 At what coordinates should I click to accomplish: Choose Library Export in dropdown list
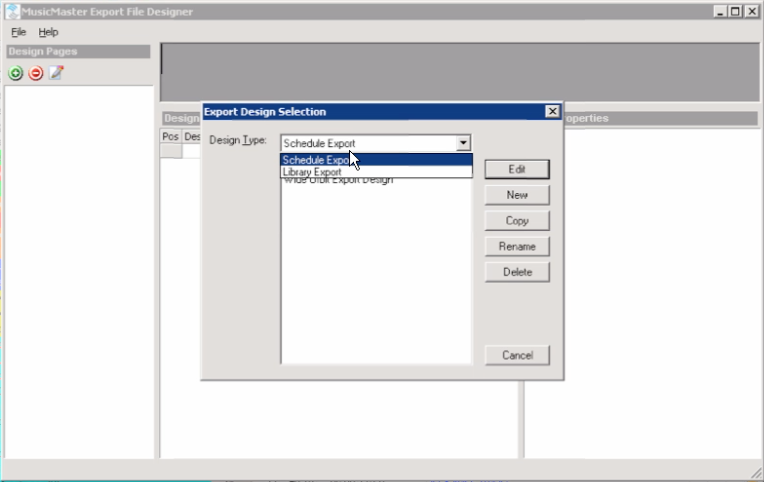point(376,172)
